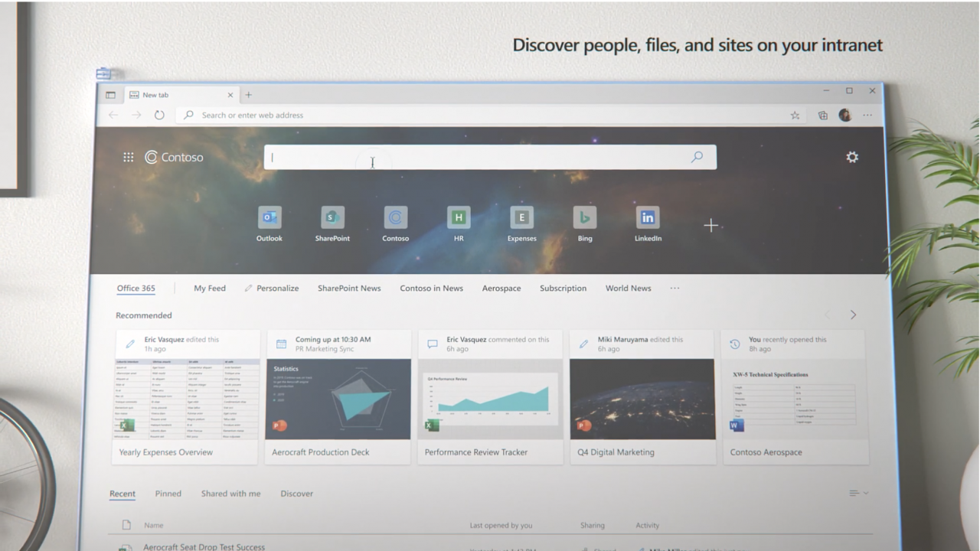Select the Office 365 tab

pyautogui.click(x=136, y=289)
